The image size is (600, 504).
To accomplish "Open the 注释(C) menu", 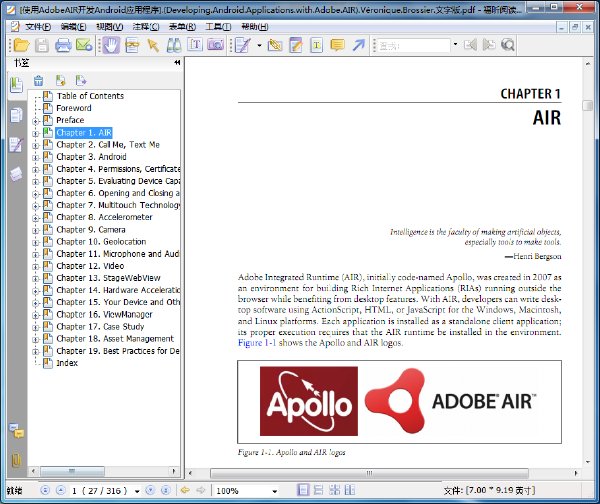I will (146, 27).
